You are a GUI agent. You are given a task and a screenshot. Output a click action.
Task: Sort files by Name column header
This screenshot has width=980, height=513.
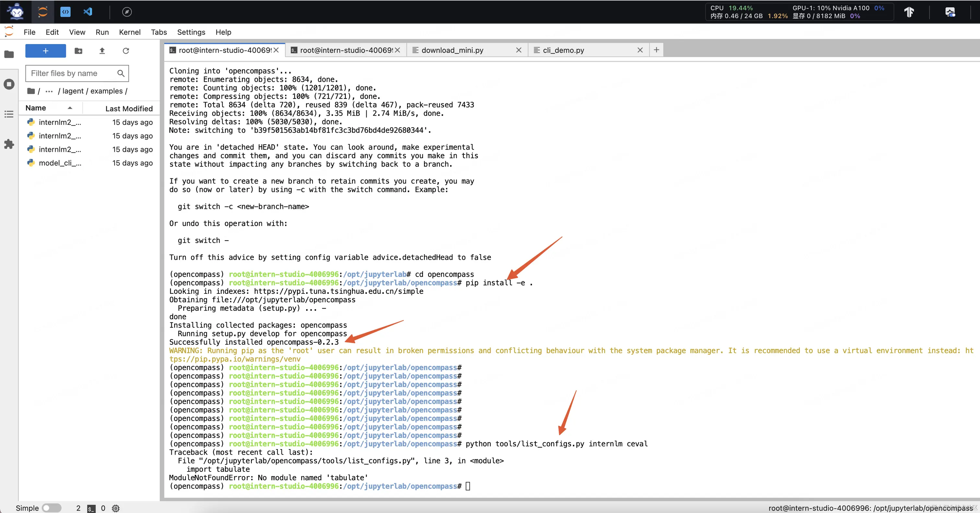click(x=36, y=108)
